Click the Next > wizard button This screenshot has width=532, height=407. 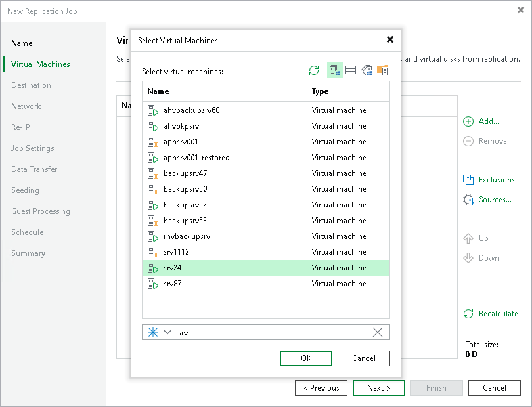point(379,388)
